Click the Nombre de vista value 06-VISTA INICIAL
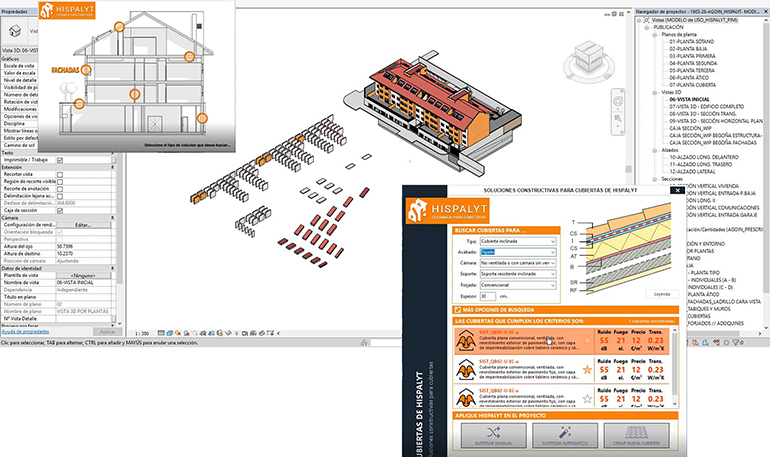 [x=83, y=283]
